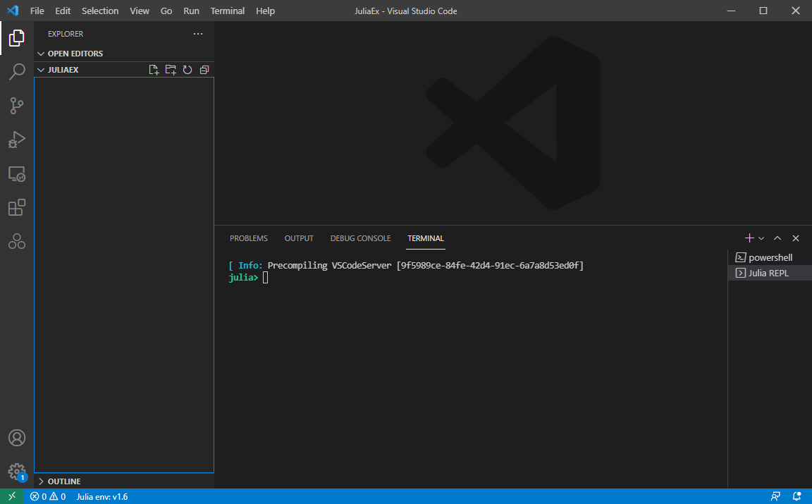Click the remote window indicator in status bar
The height and width of the screenshot is (504, 812).
[x=12, y=496]
